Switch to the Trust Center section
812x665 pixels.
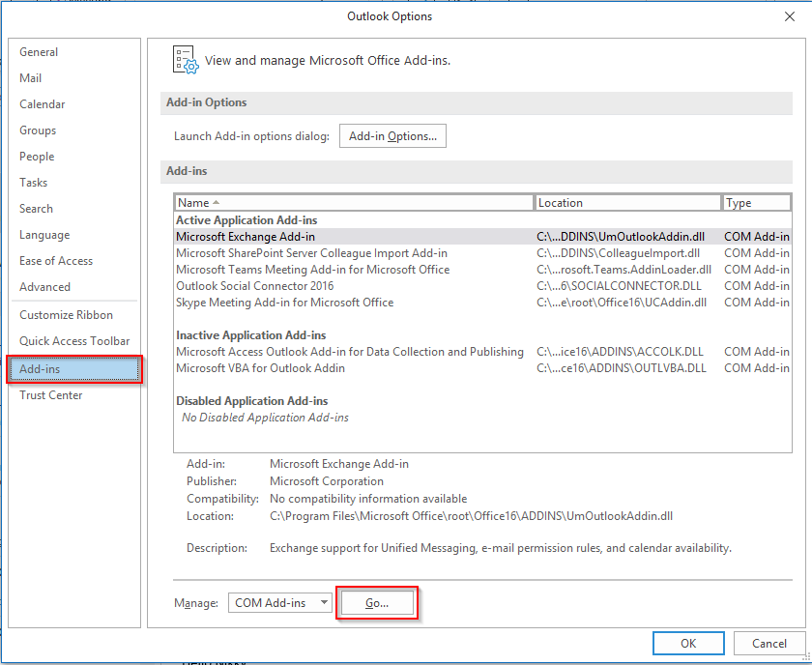click(50, 394)
